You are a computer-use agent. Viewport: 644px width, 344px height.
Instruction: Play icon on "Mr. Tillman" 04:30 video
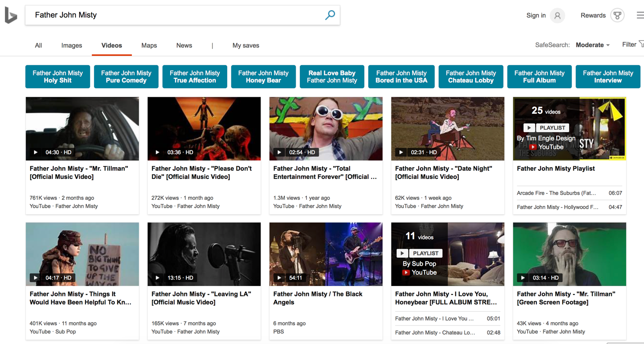pyautogui.click(x=36, y=152)
